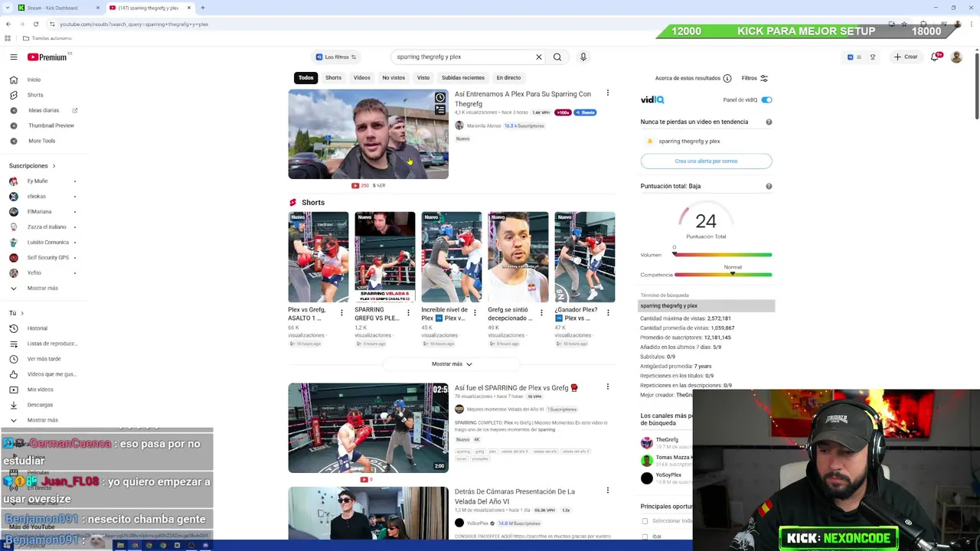Open options menu for first video

coord(608,93)
